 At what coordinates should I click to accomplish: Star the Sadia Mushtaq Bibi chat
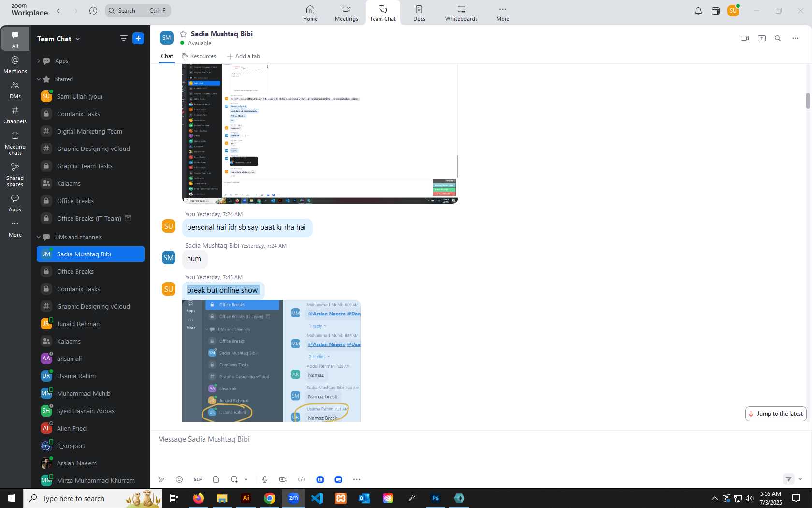[183, 34]
